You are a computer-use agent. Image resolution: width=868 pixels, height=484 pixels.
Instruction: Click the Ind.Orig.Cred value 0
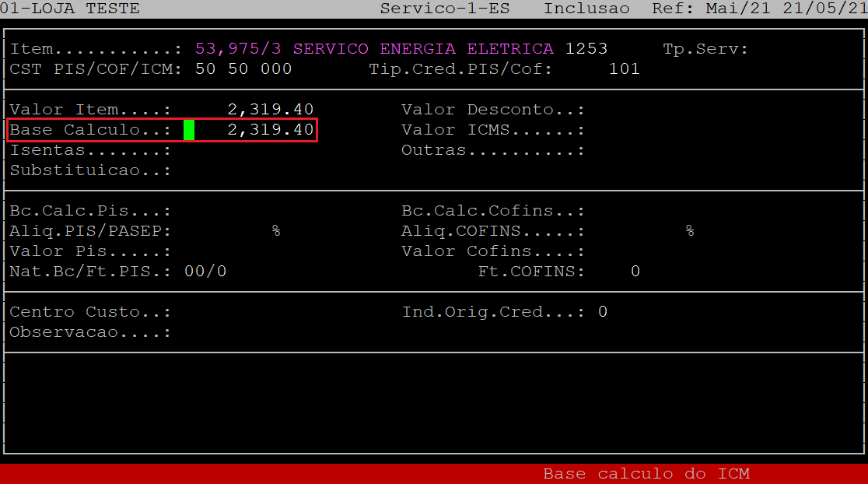[602, 312]
